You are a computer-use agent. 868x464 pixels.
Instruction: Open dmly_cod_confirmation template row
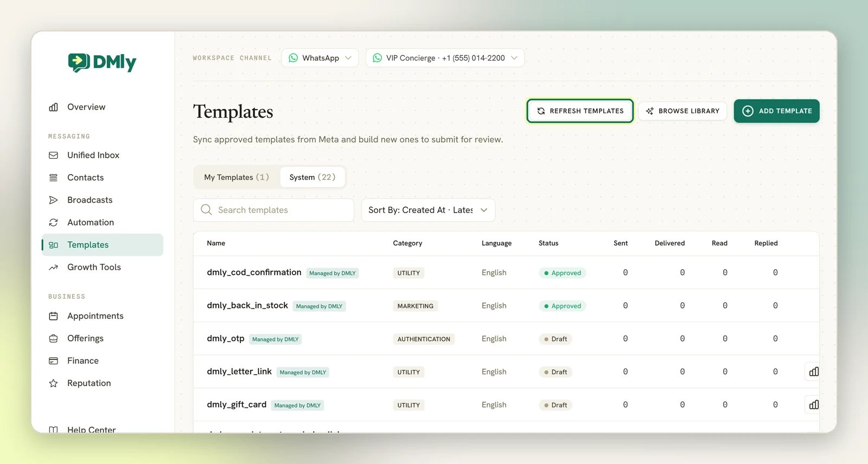[x=506, y=273]
